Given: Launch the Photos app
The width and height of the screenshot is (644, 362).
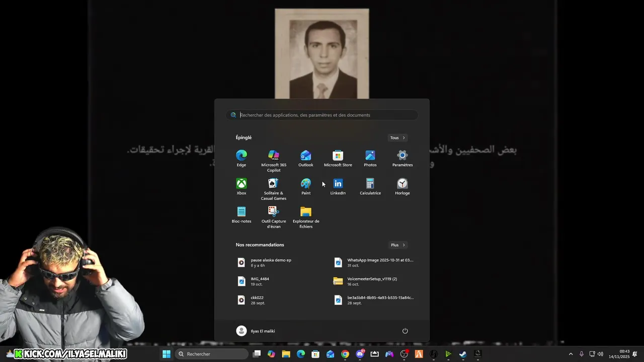Looking at the screenshot, I should pos(370,158).
